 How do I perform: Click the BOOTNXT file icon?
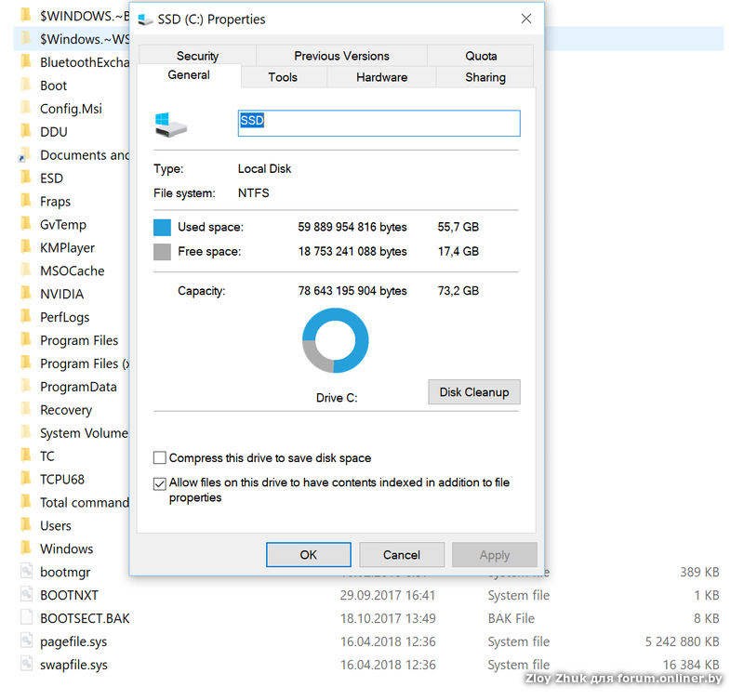(x=27, y=595)
